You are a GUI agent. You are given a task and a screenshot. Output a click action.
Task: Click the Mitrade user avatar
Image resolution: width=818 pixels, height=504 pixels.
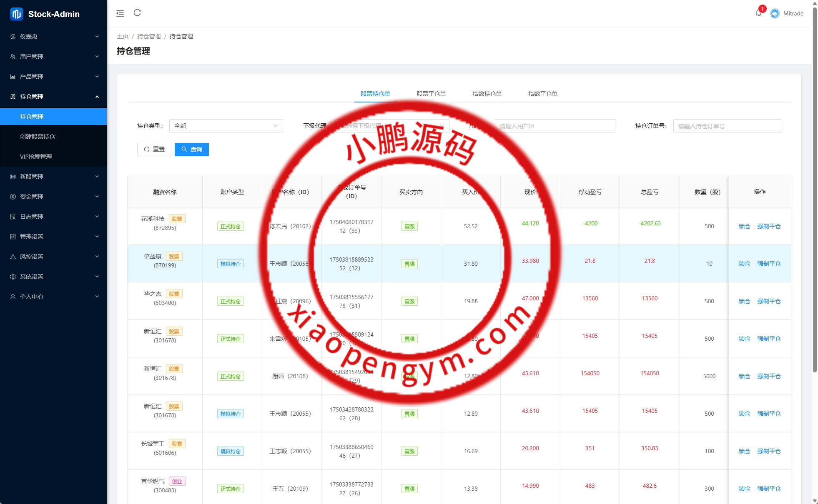775,13
